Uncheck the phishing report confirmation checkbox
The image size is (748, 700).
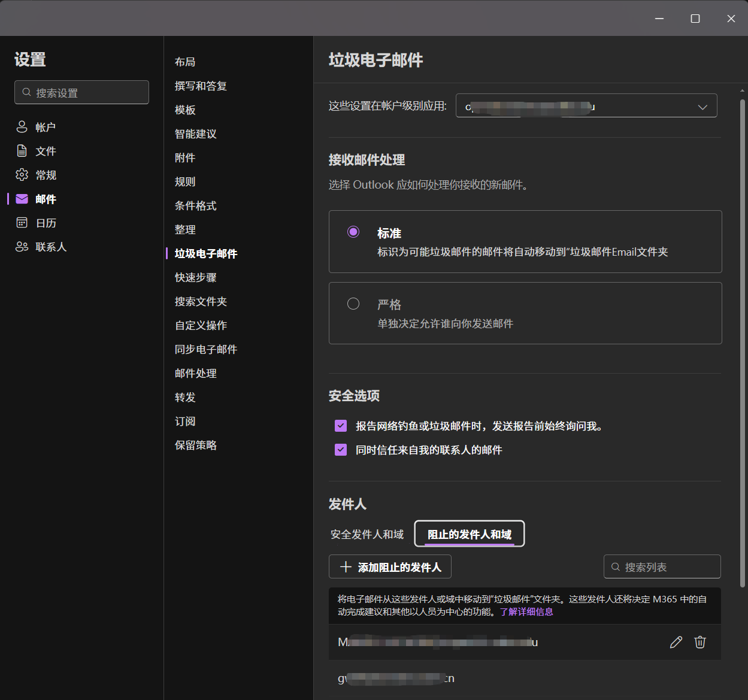(x=341, y=426)
